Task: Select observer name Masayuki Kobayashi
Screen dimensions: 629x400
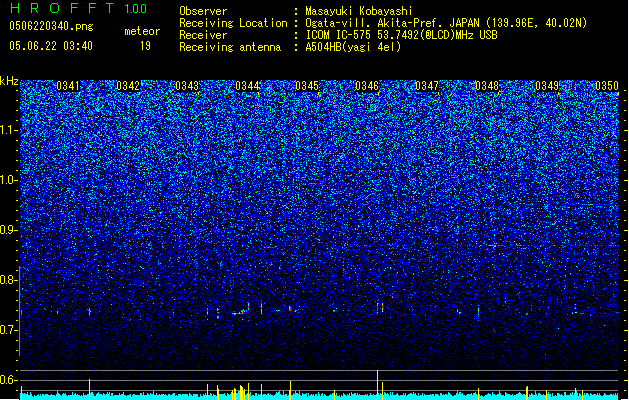Action: [359, 11]
